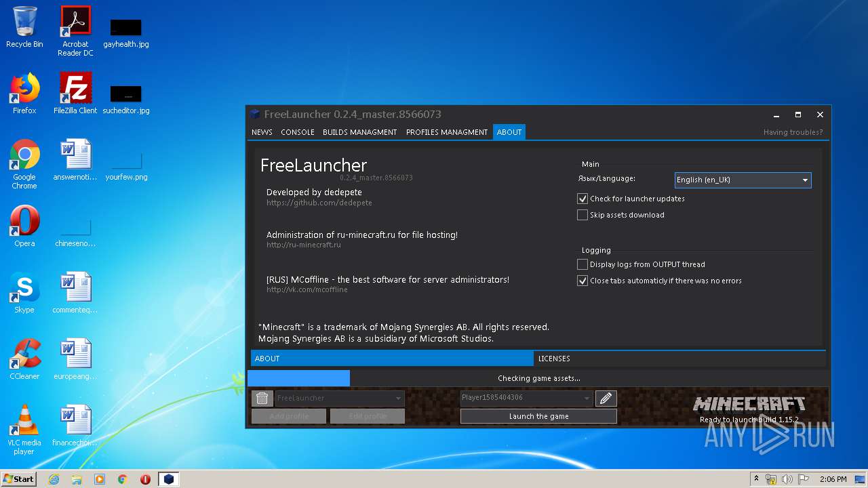Open the vk.com/mcoffline link
Viewport: 868px width, 488px height.
pyautogui.click(x=307, y=289)
